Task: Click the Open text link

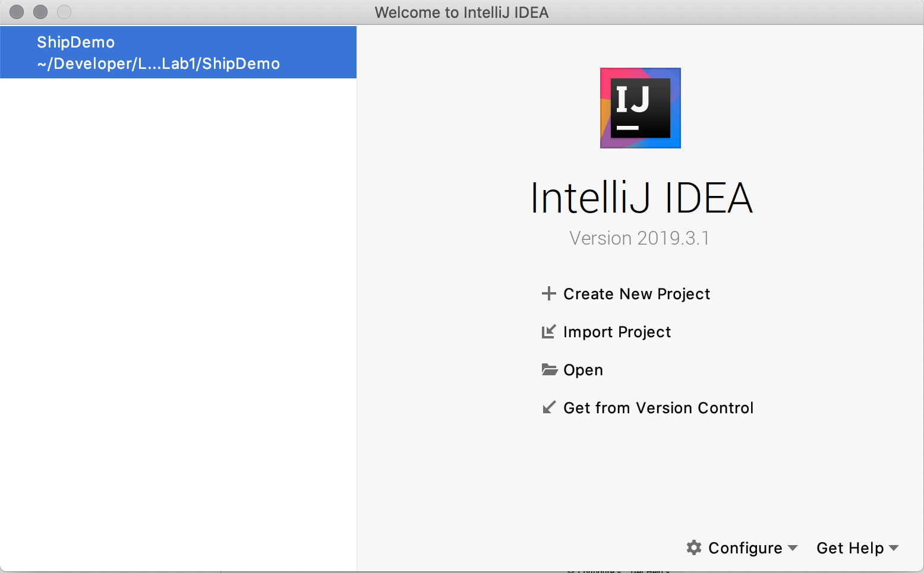Action: click(x=583, y=370)
